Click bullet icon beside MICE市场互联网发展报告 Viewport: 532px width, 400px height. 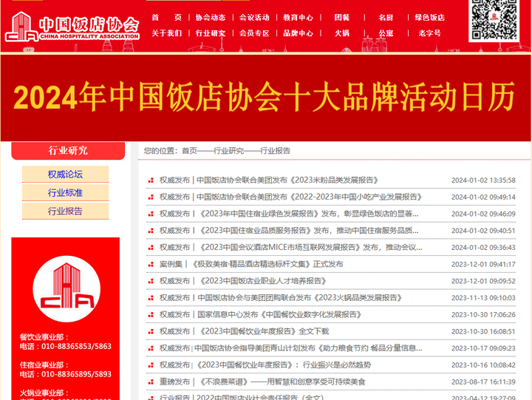151,248
